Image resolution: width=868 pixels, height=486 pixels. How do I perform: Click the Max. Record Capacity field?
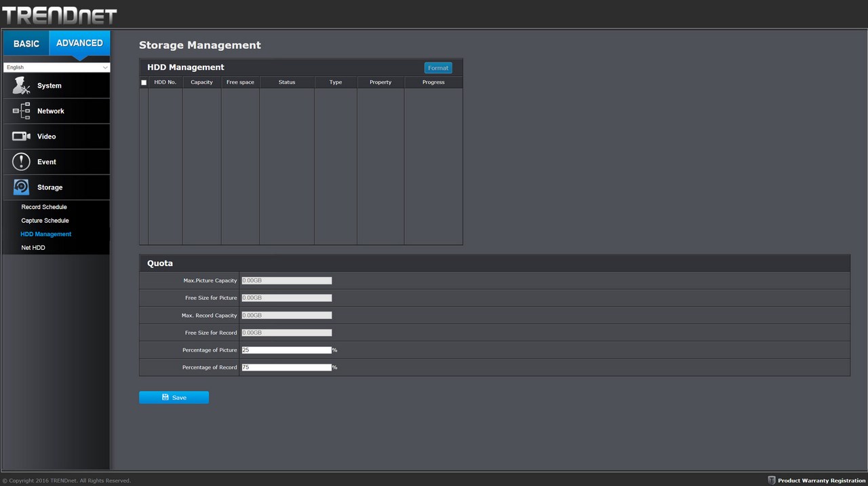coord(286,315)
